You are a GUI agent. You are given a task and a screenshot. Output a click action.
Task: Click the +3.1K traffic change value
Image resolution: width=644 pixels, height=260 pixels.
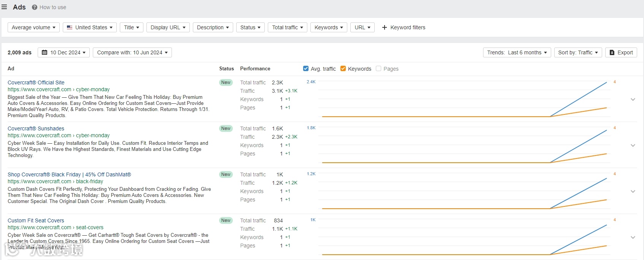point(291,91)
